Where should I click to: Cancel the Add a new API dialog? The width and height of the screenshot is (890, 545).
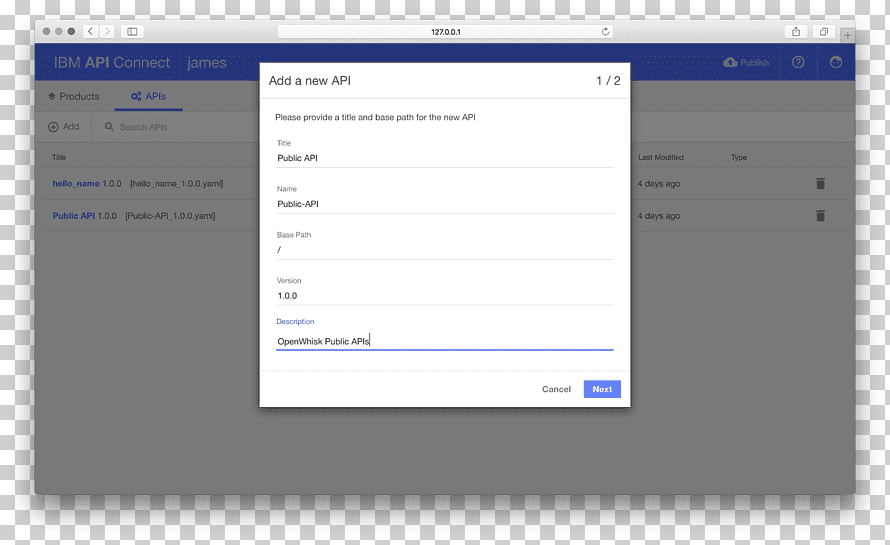[556, 389]
